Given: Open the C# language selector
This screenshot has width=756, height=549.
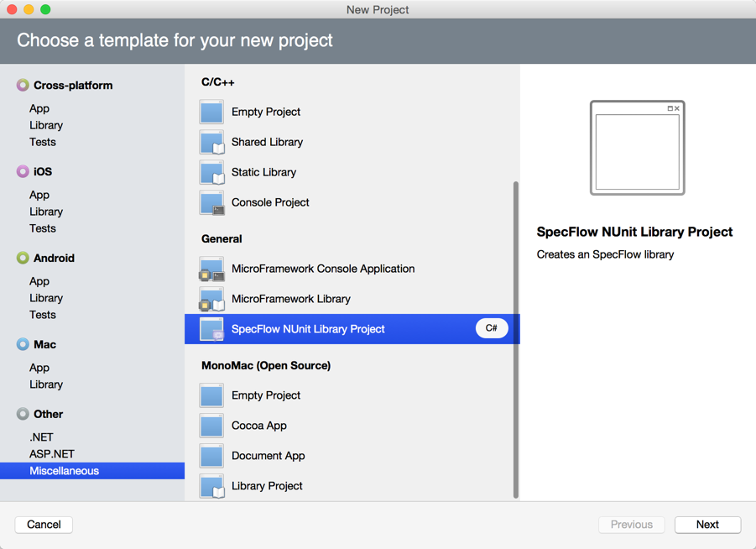Looking at the screenshot, I should (492, 328).
